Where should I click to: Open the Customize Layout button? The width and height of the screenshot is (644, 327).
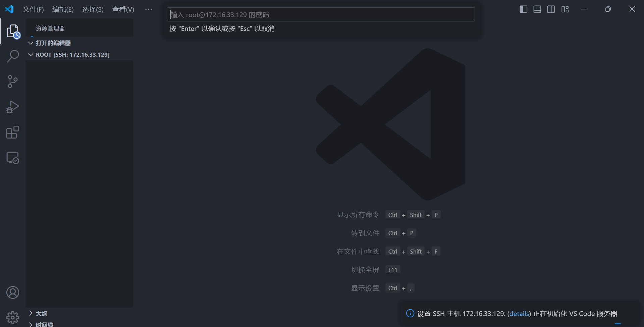coord(565,9)
